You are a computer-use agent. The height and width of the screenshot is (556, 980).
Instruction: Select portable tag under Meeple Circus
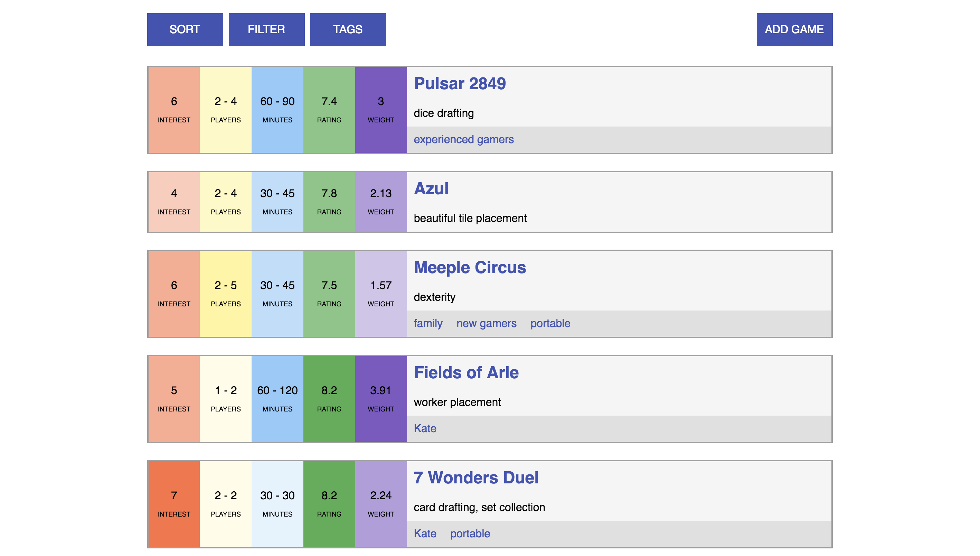point(550,323)
